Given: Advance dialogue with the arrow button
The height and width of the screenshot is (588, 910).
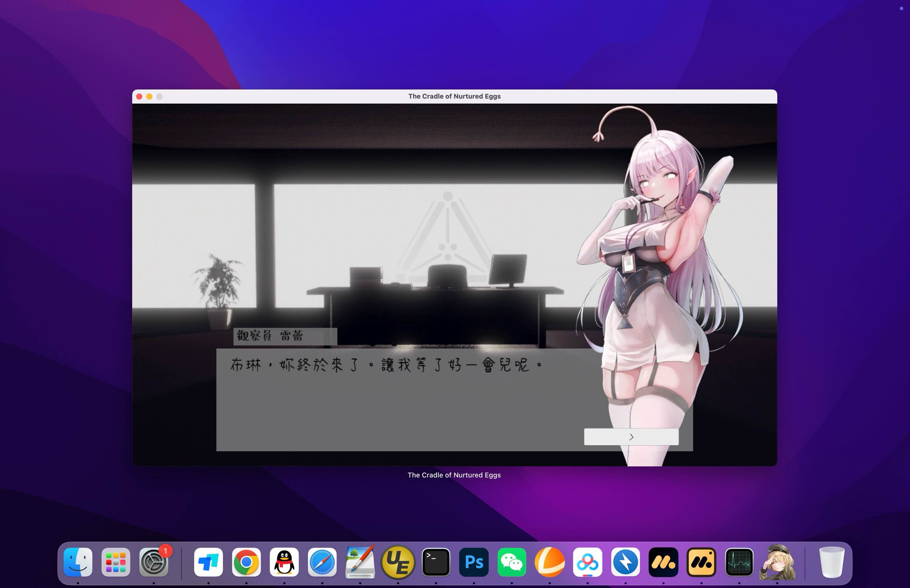Looking at the screenshot, I should pyautogui.click(x=632, y=437).
